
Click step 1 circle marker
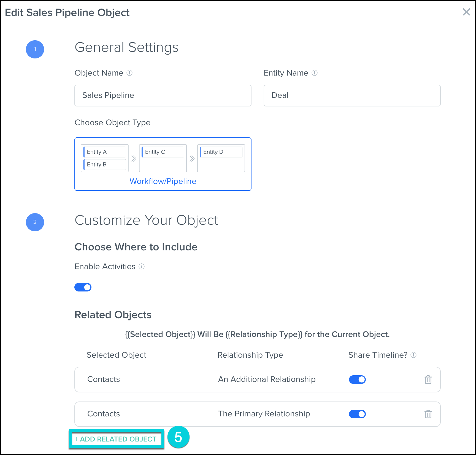coord(35,49)
